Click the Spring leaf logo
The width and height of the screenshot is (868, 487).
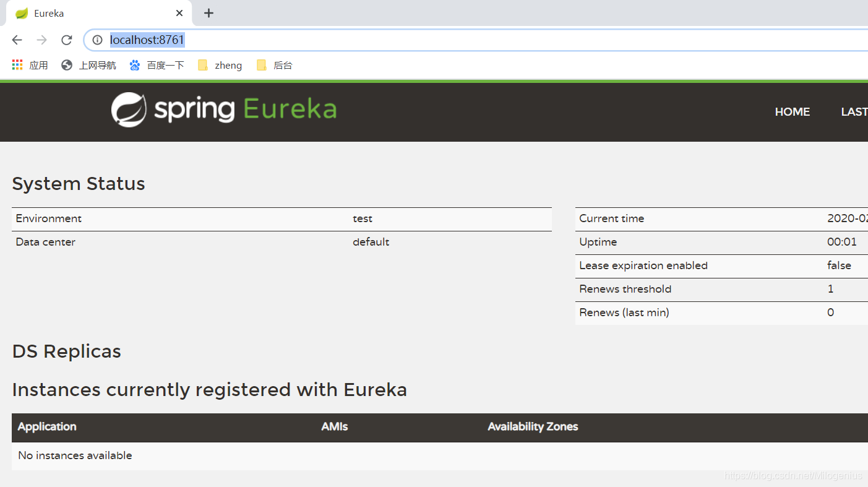click(129, 110)
